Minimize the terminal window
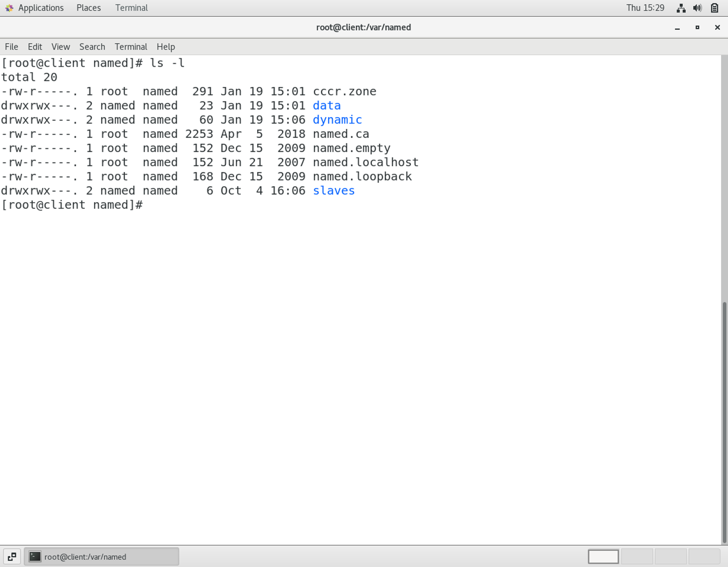Screen dimensions: 728x567 tap(677, 28)
